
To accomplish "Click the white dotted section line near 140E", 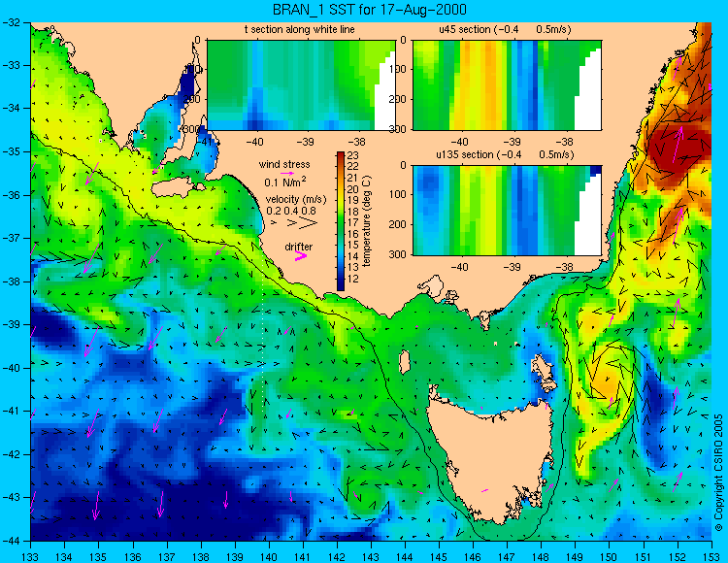I will tap(263, 341).
